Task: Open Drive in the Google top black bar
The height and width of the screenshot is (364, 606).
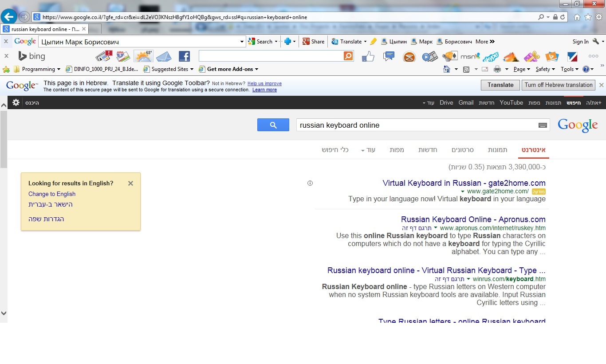Action: (446, 102)
